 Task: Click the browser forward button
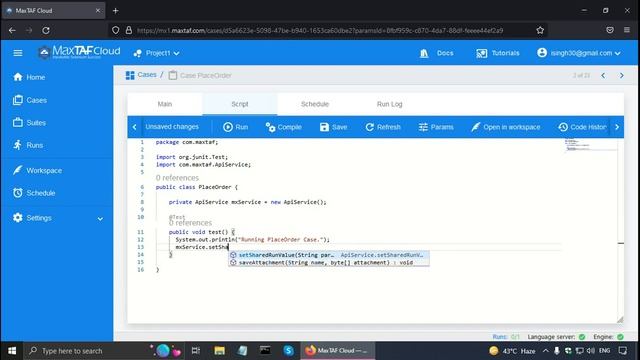click(29, 30)
